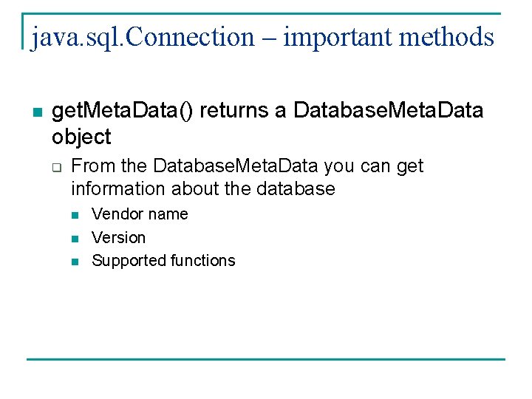The height and width of the screenshot is (399, 532).
Task: Click the hollow square bullet before 'From the'
Action: click(x=57, y=168)
